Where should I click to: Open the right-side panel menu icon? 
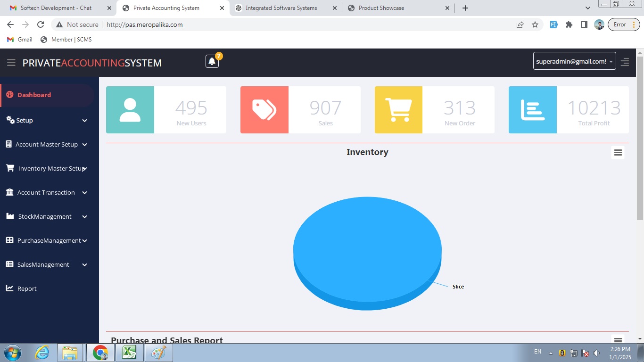(x=625, y=62)
